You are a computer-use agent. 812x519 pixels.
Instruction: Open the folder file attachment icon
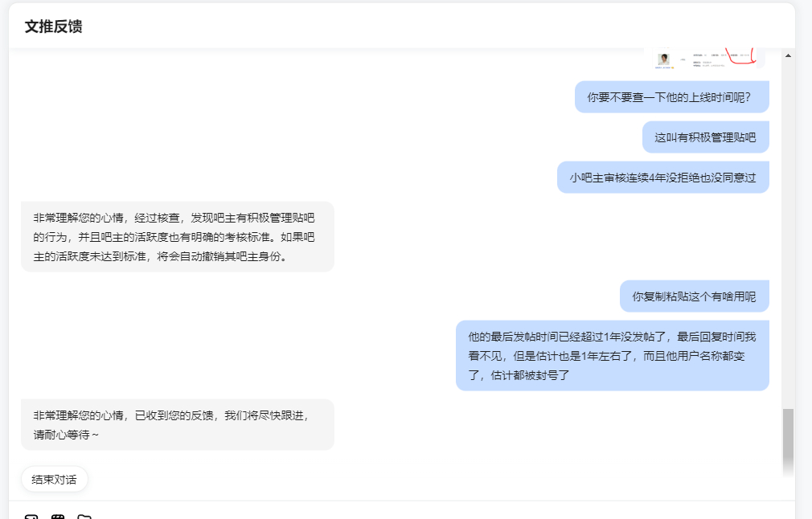84,517
